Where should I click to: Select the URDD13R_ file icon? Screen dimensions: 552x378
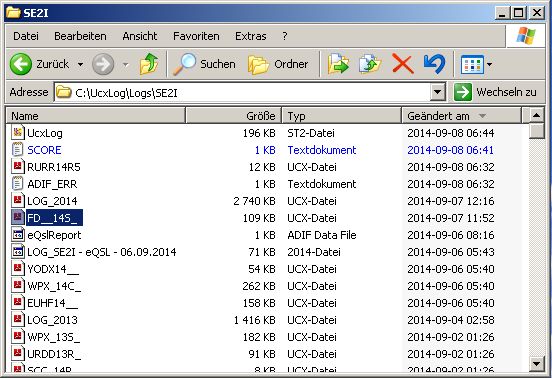18,353
